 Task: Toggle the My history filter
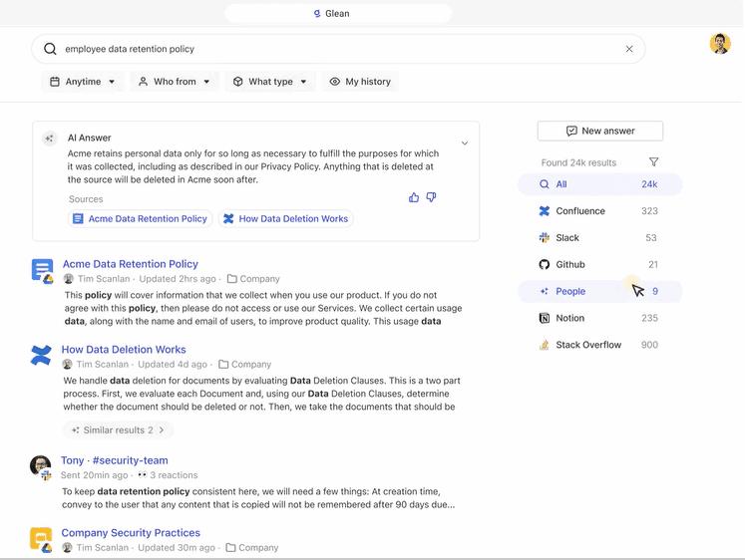pos(359,82)
